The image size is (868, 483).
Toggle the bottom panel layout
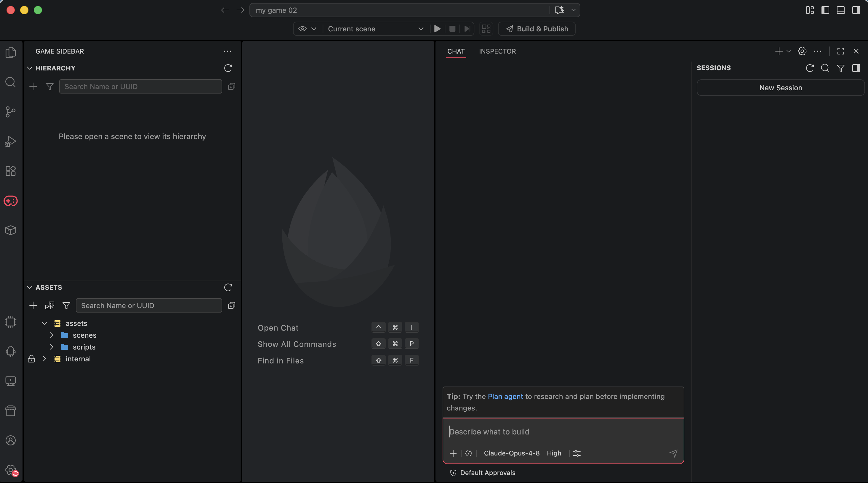click(841, 10)
